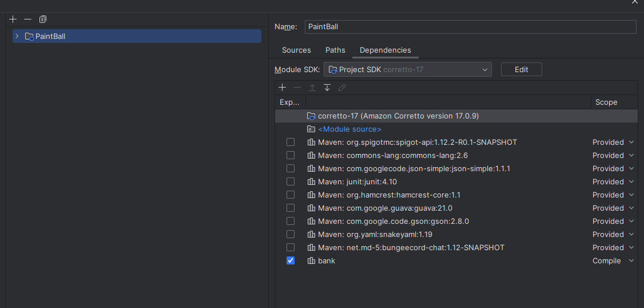
Task: Enable export for json-simple dependency
Action: tap(291, 168)
